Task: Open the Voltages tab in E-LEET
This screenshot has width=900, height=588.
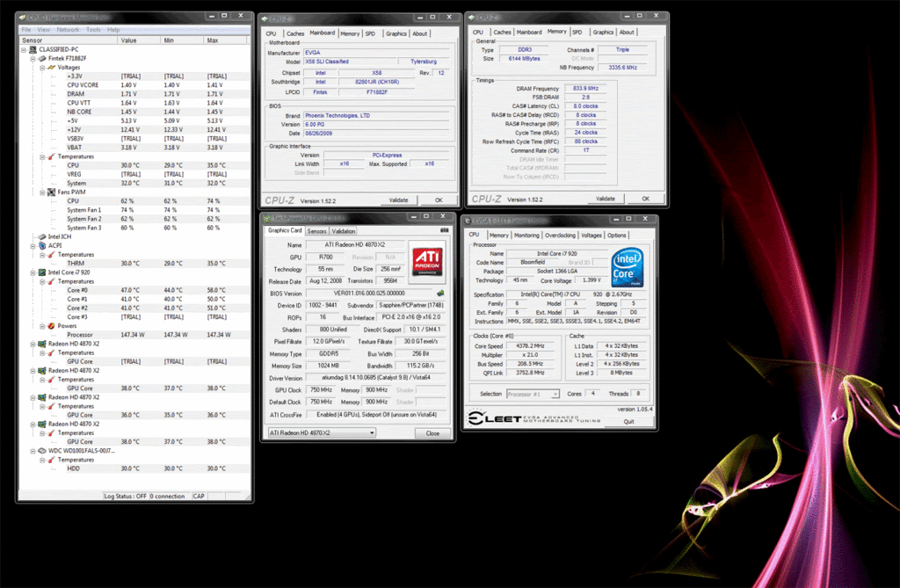Action: [592, 236]
